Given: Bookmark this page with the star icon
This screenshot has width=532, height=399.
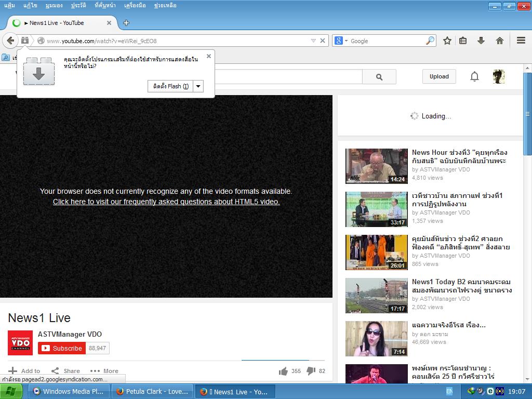Looking at the screenshot, I should click(x=447, y=41).
